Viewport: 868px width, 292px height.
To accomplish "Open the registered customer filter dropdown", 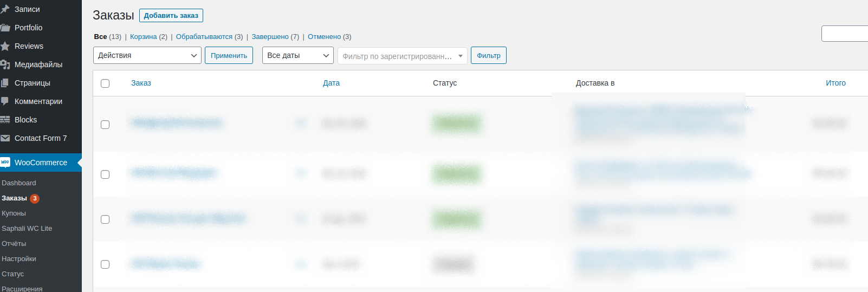I will tap(402, 56).
